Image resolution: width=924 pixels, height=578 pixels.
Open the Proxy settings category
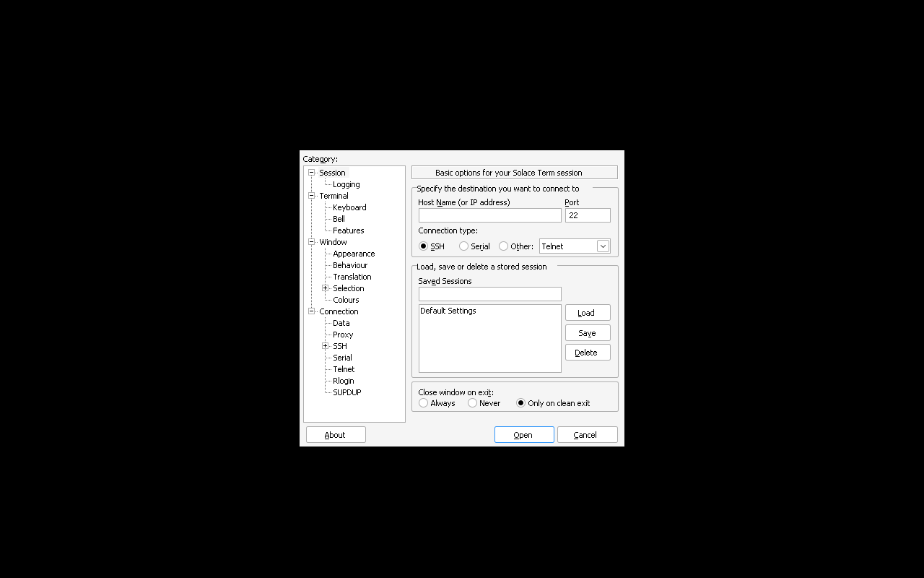tap(343, 335)
